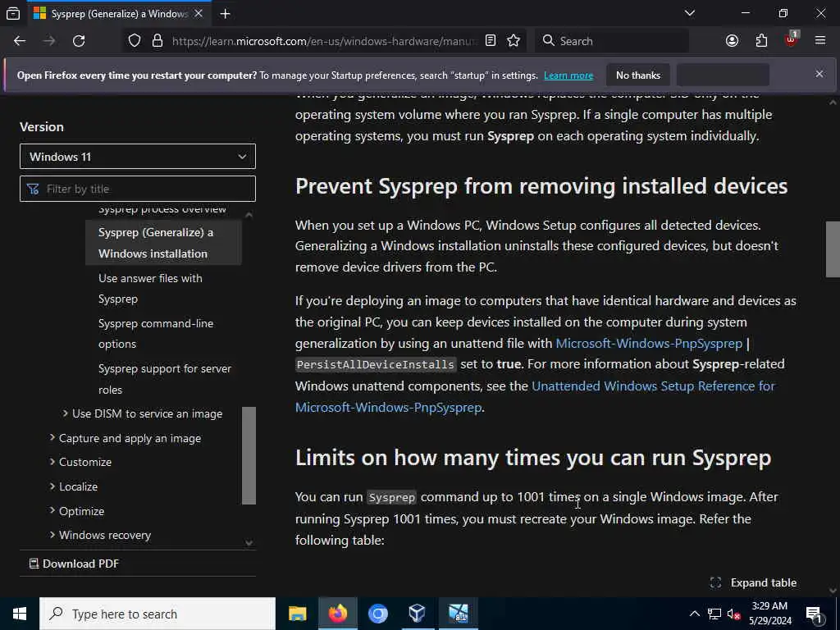This screenshot has height=630, width=840.
Task: Click the Filter by title field
Action: coord(138,189)
